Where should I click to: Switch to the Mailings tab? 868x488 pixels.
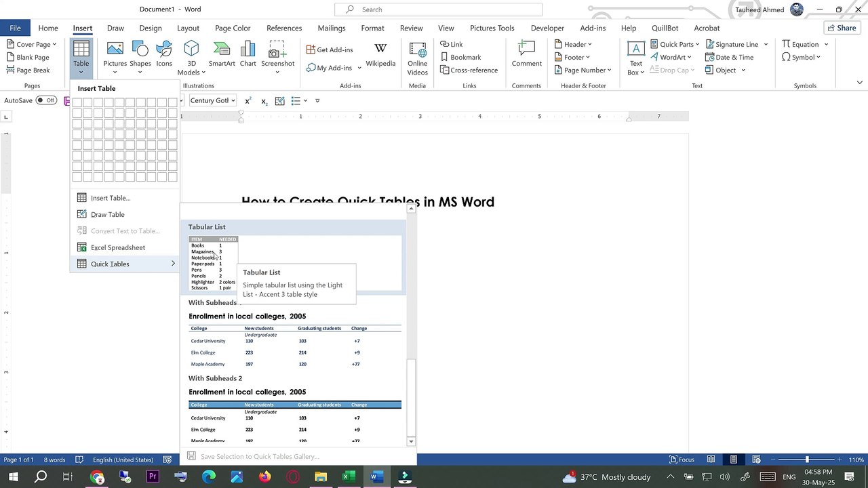[332, 28]
